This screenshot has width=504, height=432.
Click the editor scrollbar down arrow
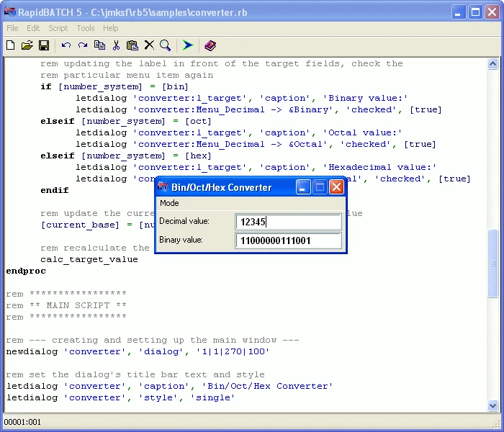point(492,405)
